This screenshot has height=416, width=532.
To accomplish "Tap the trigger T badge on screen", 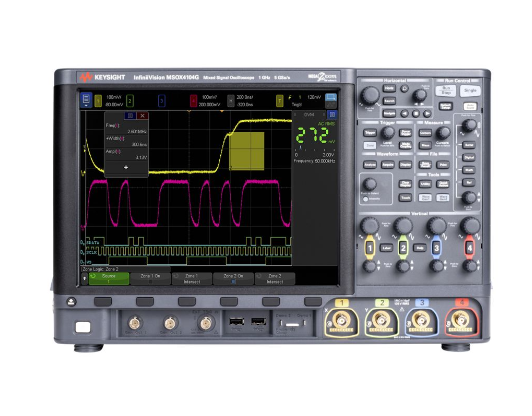I will click(x=280, y=101).
